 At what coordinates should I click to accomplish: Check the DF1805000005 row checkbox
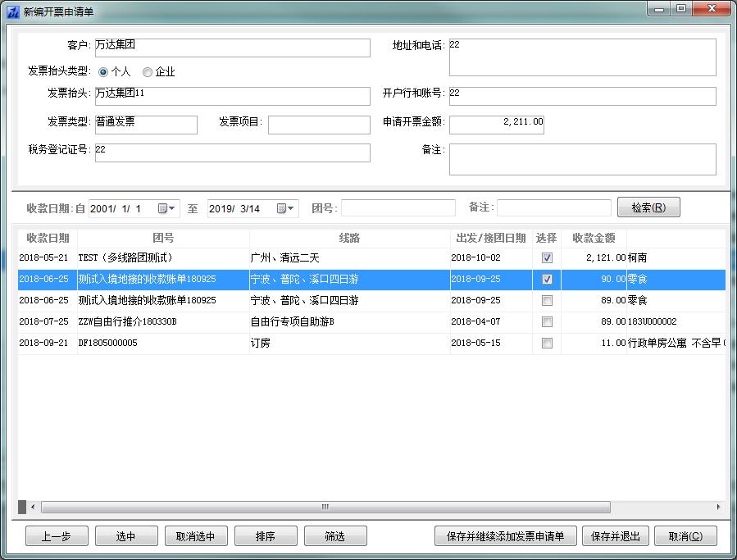(547, 343)
